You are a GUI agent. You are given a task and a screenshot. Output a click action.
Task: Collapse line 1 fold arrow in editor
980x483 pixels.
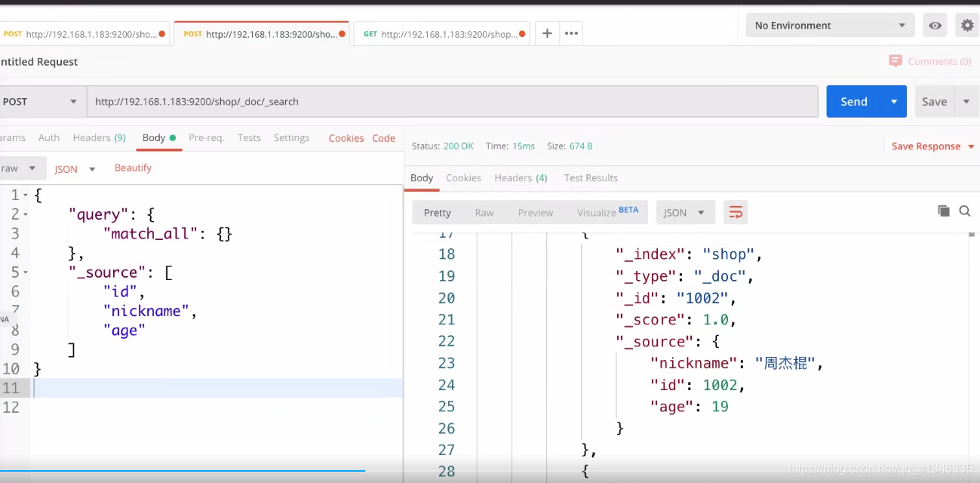coord(26,195)
